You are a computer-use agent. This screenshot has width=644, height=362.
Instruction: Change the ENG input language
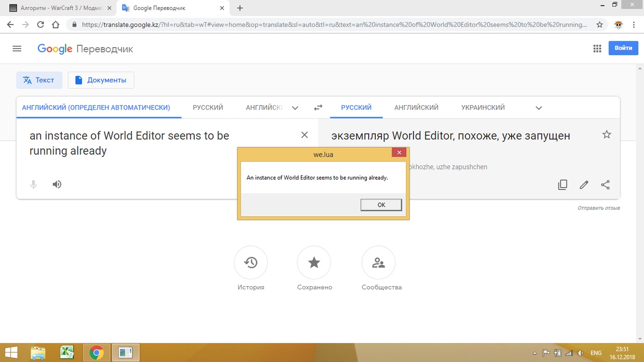click(596, 353)
